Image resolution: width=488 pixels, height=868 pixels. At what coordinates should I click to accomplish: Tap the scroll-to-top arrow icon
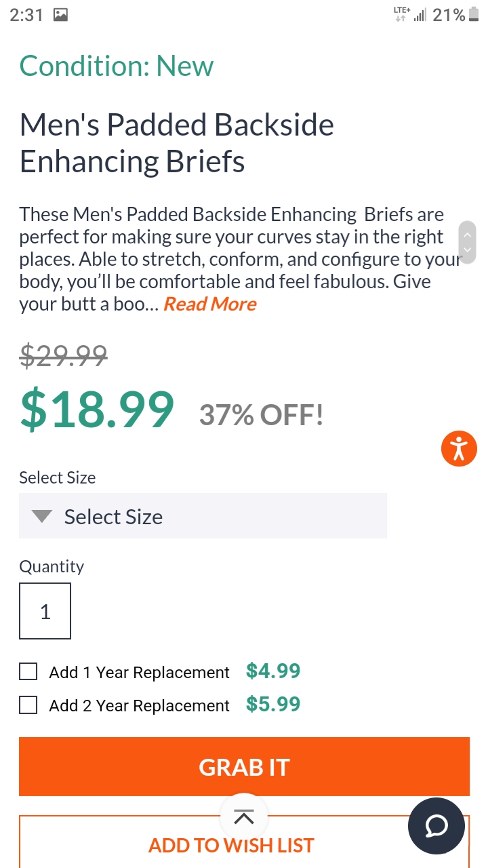244,817
